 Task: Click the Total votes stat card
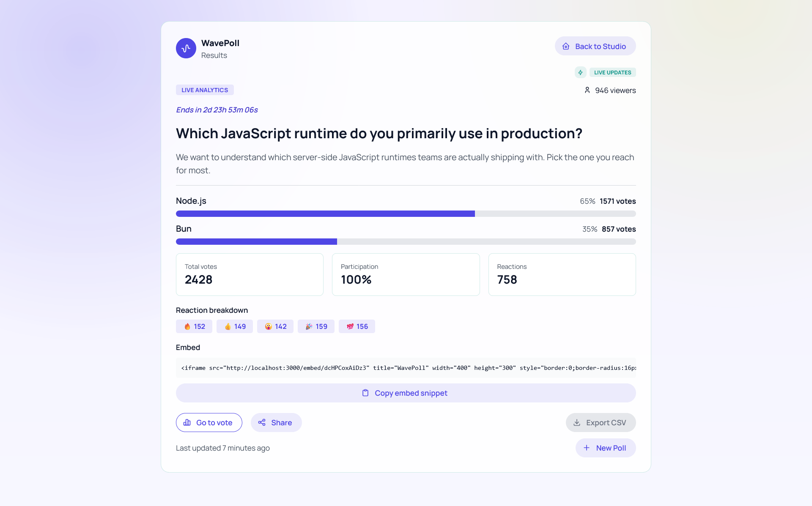tap(250, 274)
